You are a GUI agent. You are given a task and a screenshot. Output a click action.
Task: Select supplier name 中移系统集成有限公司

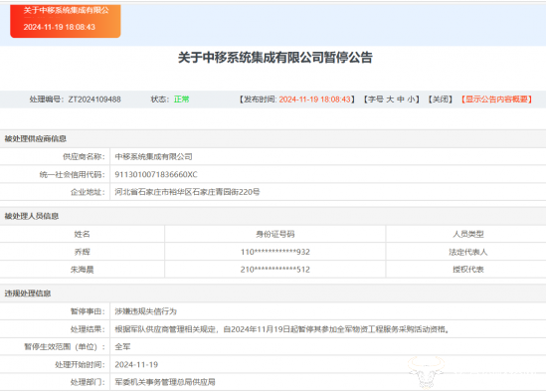click(153, 157)
